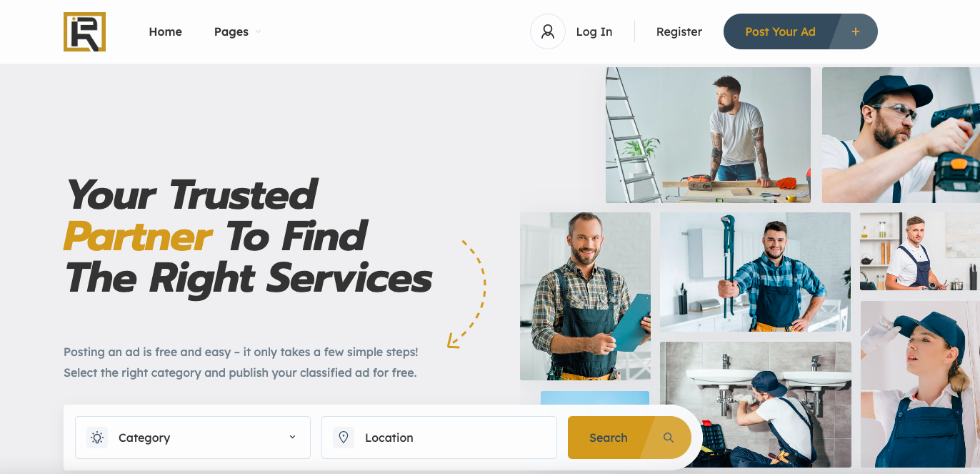Go to the Home menu item
The width and height of the screenshot is (980, 474).
click(x=165, y=31)
